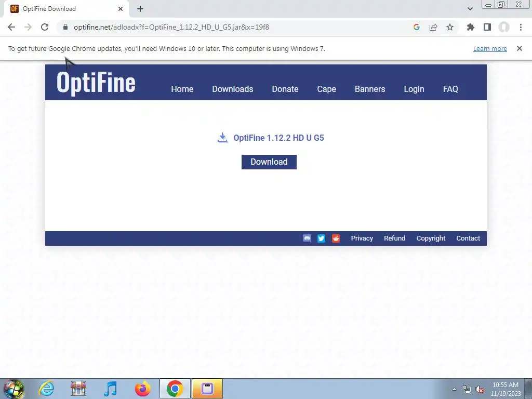Click the OptiFine 1.12.2 HD U G5 link
The height and width of the screenshot is (399, 532).
pos(278,138)
